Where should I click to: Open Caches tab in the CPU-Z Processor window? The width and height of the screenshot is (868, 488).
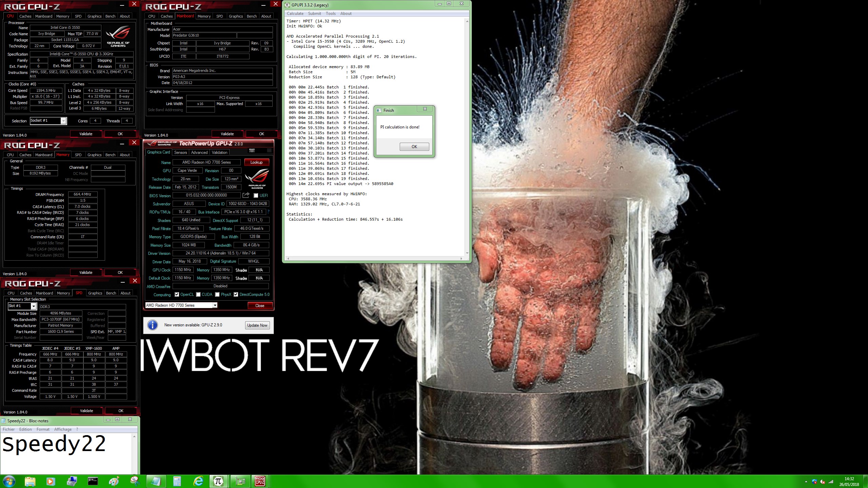(25, 16)
